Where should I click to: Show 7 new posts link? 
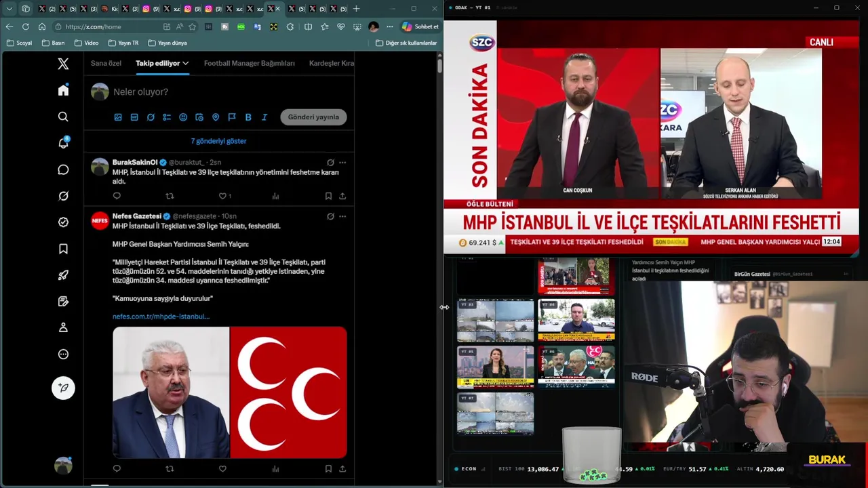[218, 141]
